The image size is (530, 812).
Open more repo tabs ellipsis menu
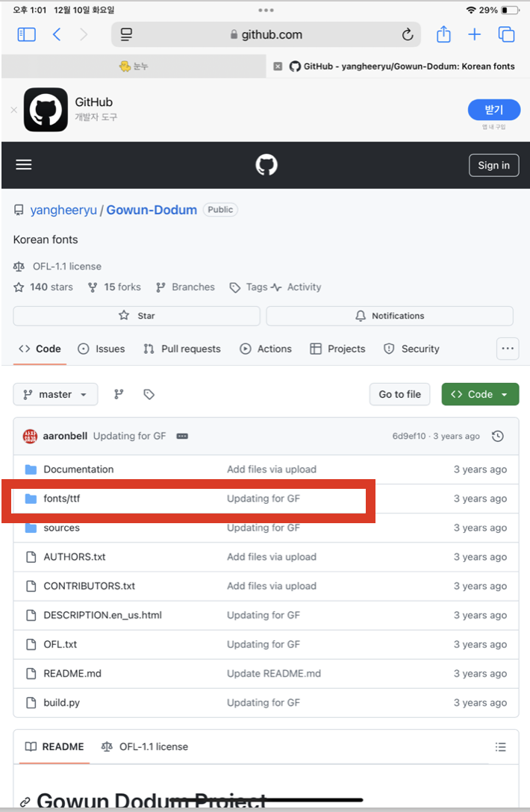(x=508, y=349)
